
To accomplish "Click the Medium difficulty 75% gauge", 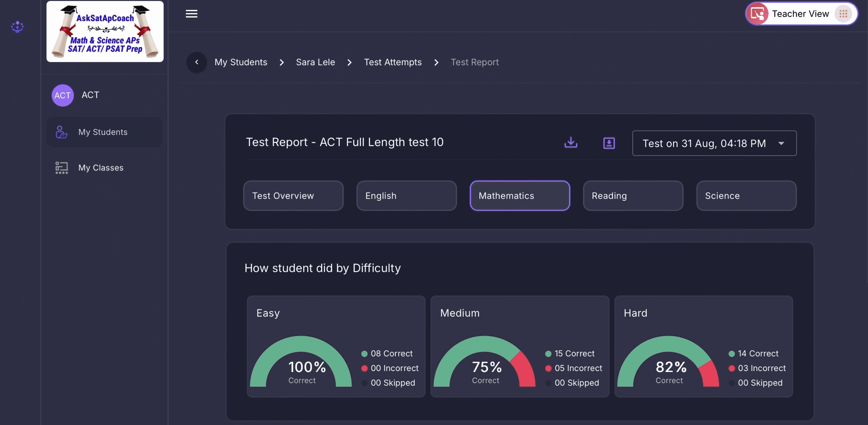I will pyautogui.click(x=486, y=367).
